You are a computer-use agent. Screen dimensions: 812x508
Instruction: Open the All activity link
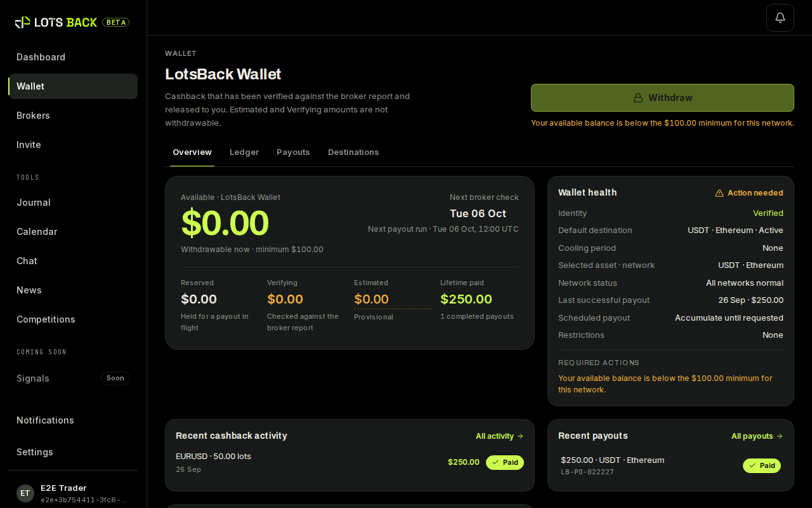coord(500,436)
